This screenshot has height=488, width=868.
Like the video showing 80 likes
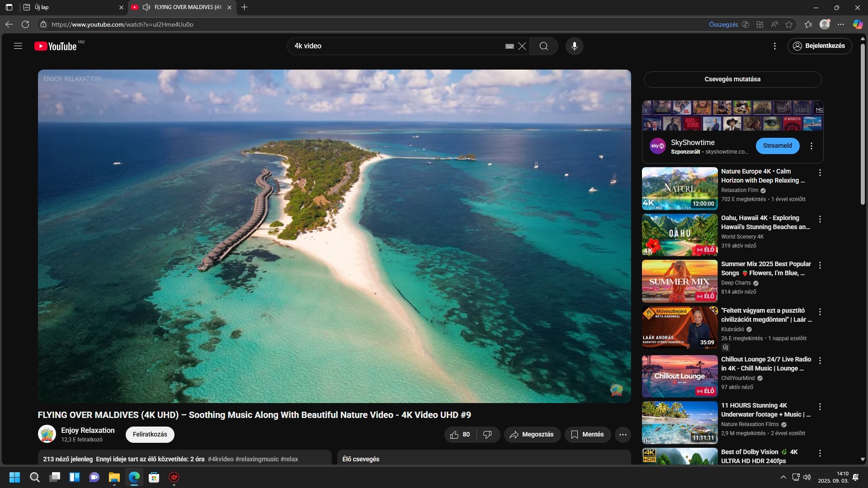(x=460, y=435)
